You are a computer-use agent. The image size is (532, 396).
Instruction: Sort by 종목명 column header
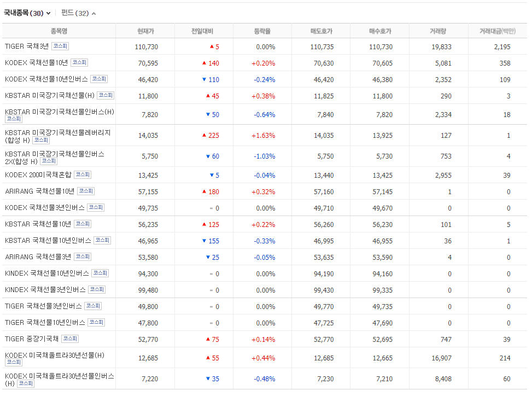59,31
